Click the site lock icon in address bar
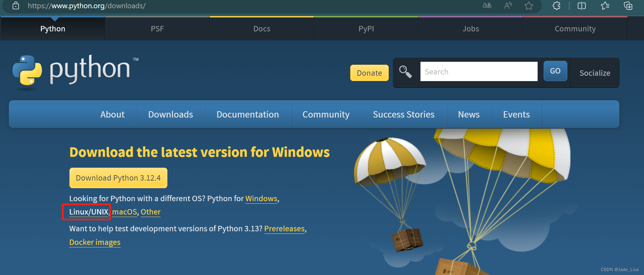 click(16, 6)
